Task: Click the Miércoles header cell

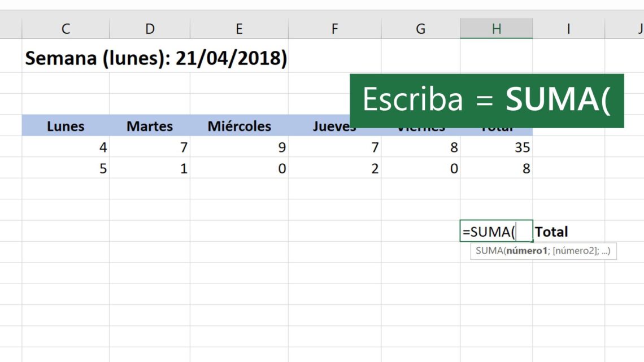Action: tap(239, 126)
